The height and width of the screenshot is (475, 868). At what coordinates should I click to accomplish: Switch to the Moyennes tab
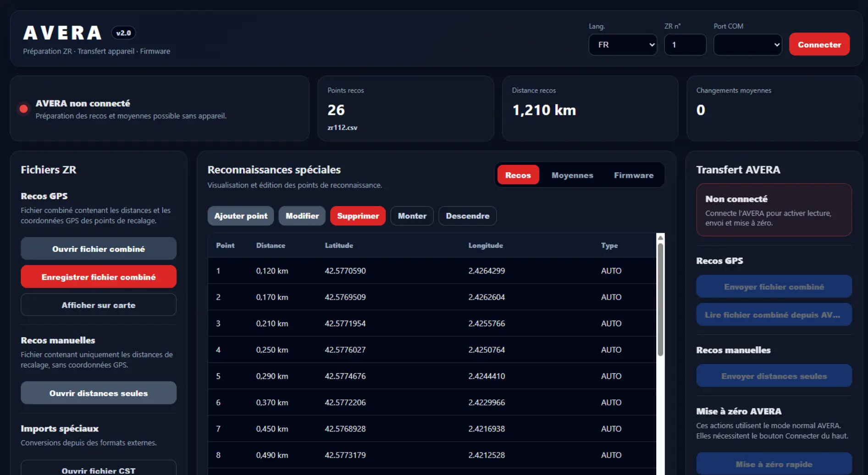[572, 175]
